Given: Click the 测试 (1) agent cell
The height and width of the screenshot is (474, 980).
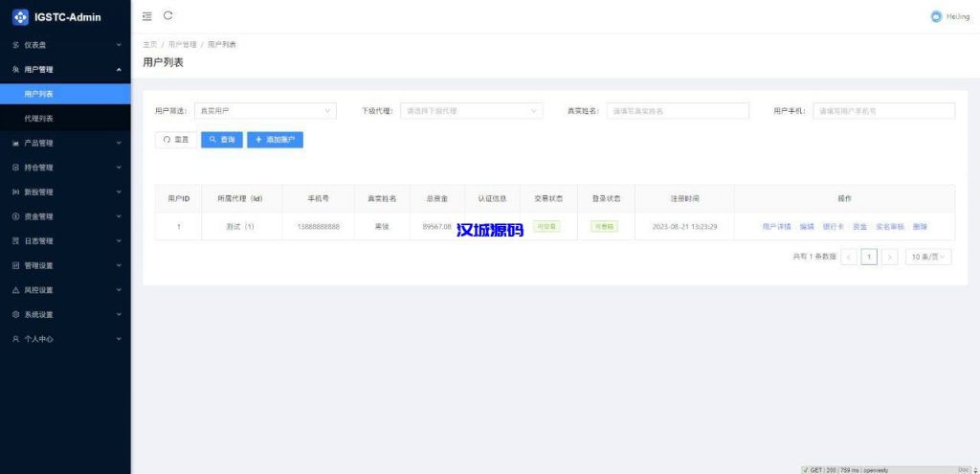Looking at the screenshot, I should 240,226.
